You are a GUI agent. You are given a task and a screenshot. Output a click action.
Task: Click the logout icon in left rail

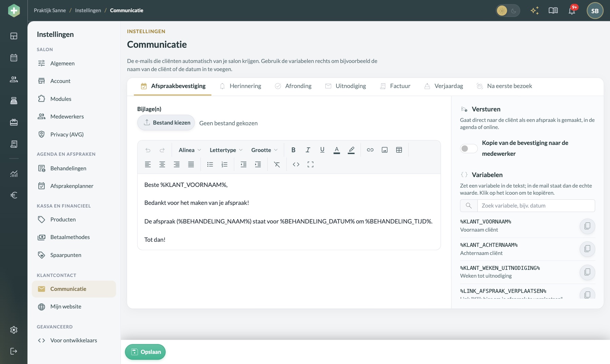(14, 351)
